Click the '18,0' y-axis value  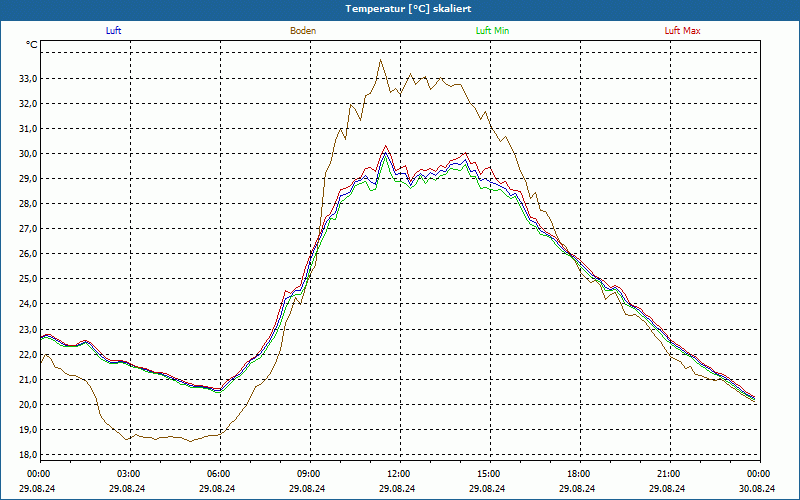coord(28,454)
